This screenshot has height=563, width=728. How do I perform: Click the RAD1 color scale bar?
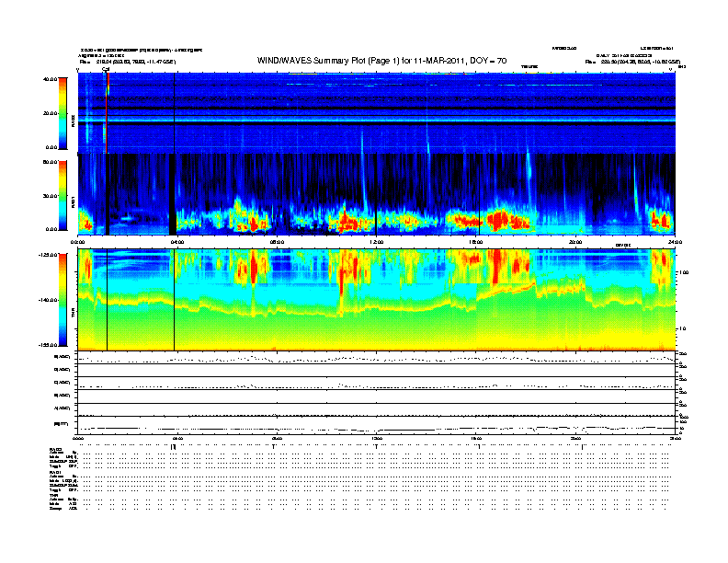tap(63, 195)
